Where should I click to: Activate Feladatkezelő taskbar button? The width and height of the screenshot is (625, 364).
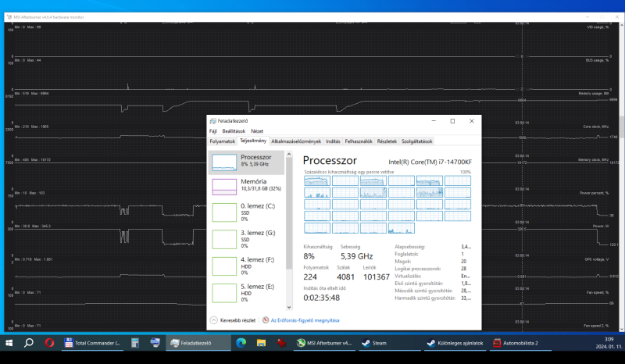199,343
